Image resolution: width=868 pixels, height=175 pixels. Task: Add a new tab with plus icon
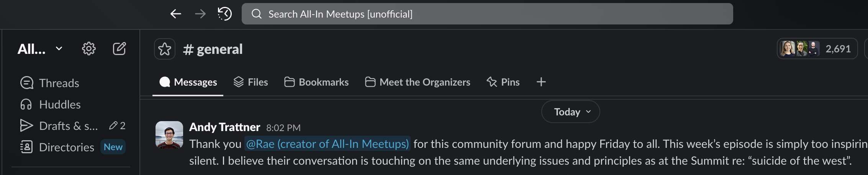tap(541, 82)
